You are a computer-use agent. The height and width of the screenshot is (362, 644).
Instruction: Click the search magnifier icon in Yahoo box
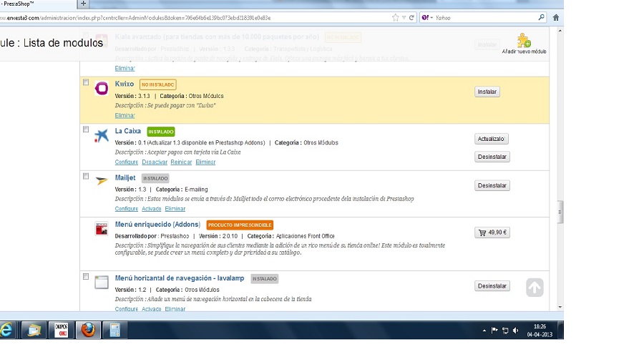pos(542,17)
